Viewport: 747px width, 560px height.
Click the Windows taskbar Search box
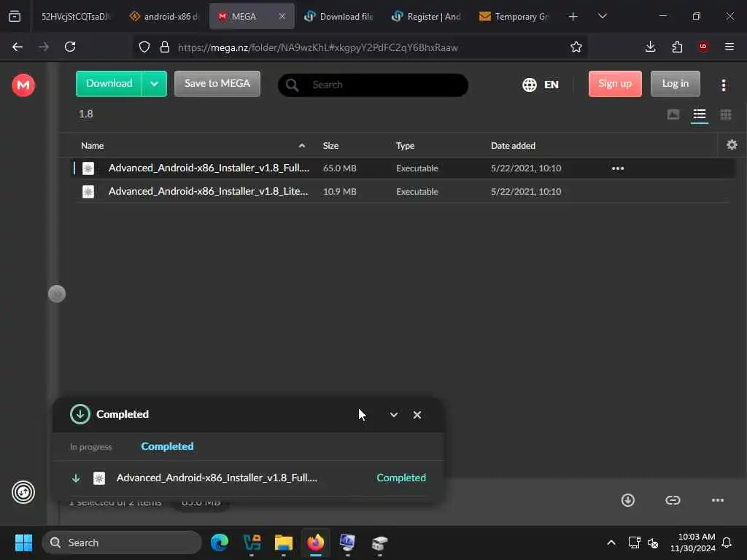pyautogui.click(x=122, y=542)
